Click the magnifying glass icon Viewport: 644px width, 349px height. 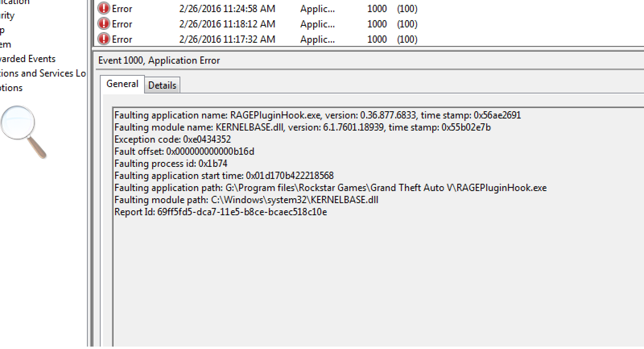point(24,132)
